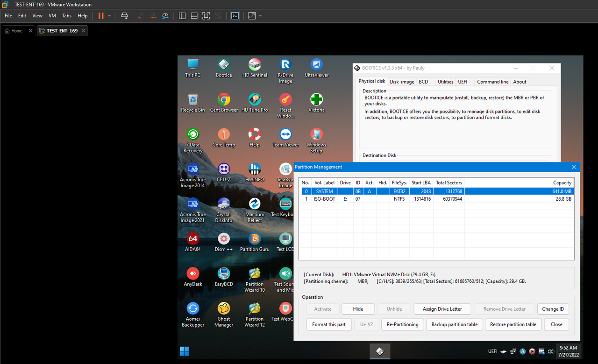Open Dism++ desktop icon
The image size is (598, 364).
tap(224, 243)
